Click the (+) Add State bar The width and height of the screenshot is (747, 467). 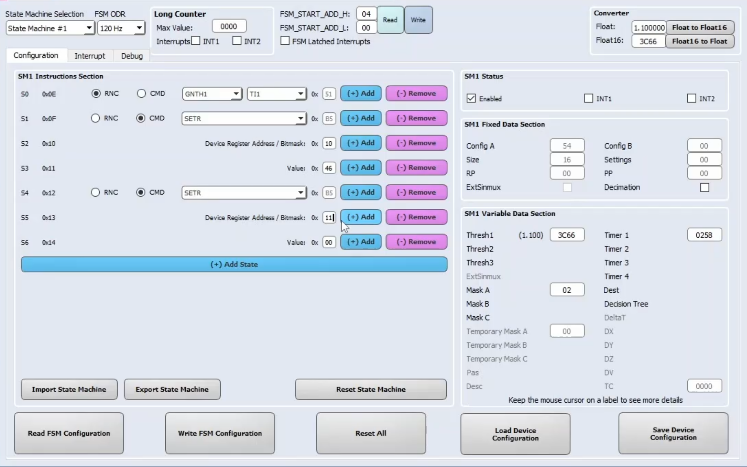pos(234,264)
